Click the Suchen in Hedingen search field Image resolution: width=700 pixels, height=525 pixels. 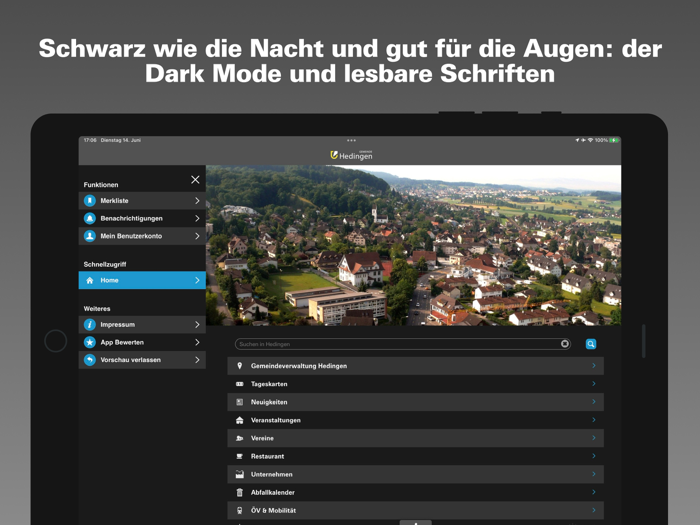[x=403, y=344]
